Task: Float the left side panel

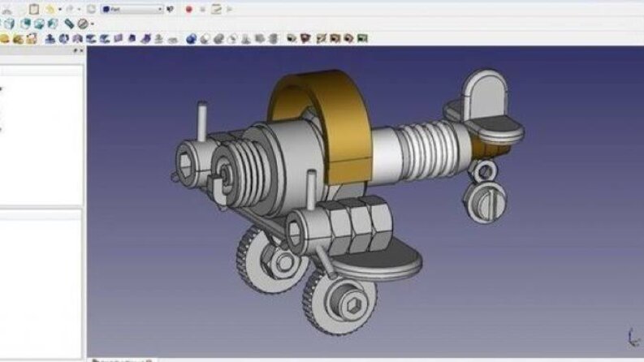Action: [76, 50]
